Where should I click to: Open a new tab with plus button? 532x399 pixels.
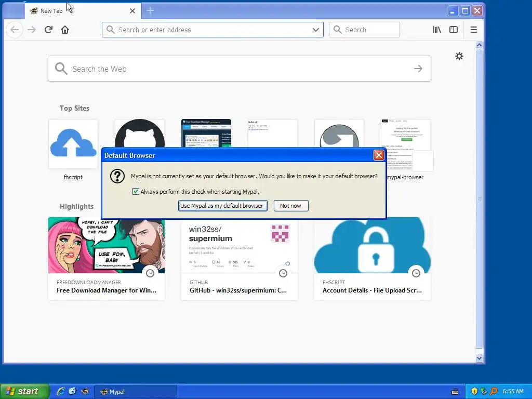[x=150, y=11]
